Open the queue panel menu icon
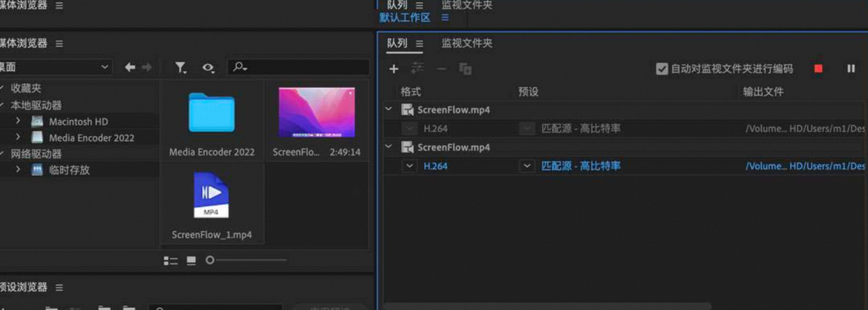The image size is (868, 310). click(x=420, y=43)
